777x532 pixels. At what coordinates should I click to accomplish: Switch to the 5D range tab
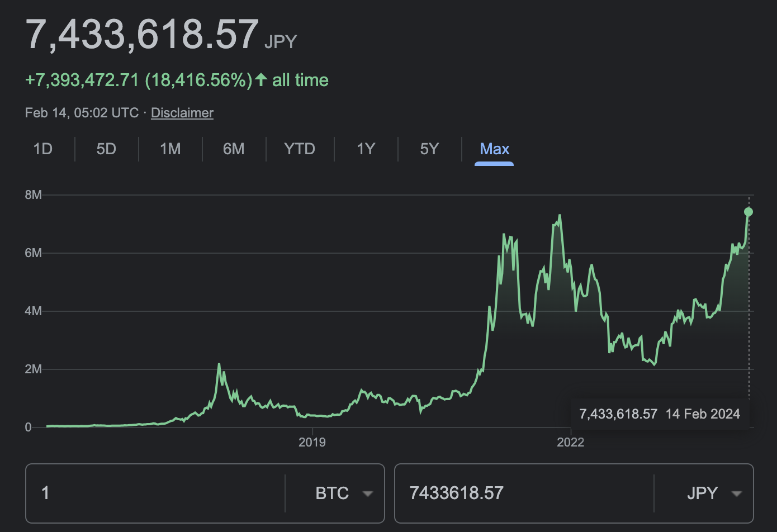[x=106, y=149]
